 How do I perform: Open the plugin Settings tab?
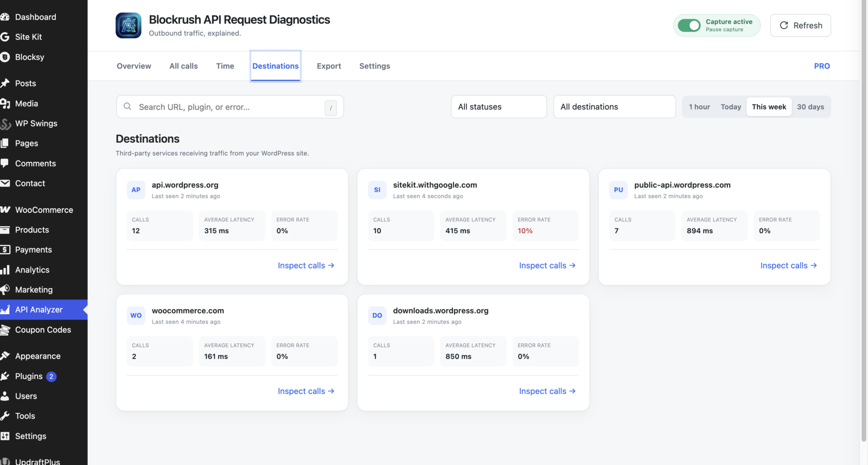374,66
